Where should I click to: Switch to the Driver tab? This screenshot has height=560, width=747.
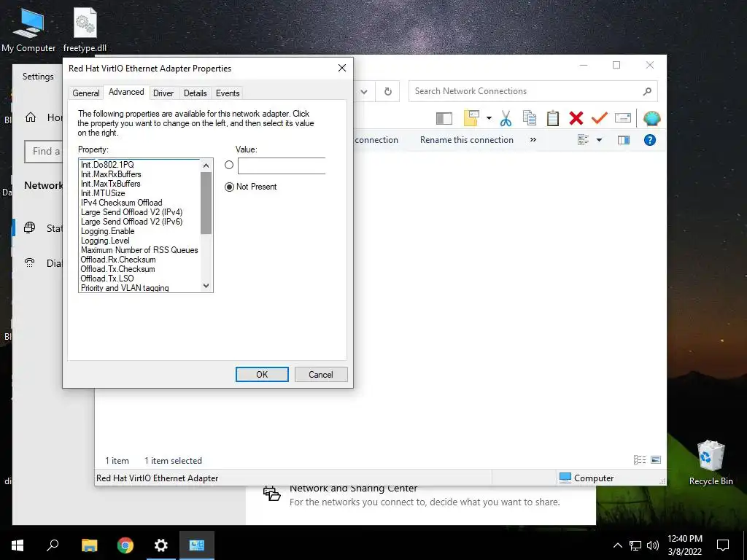pyautogui.click(x=163, y=93)
